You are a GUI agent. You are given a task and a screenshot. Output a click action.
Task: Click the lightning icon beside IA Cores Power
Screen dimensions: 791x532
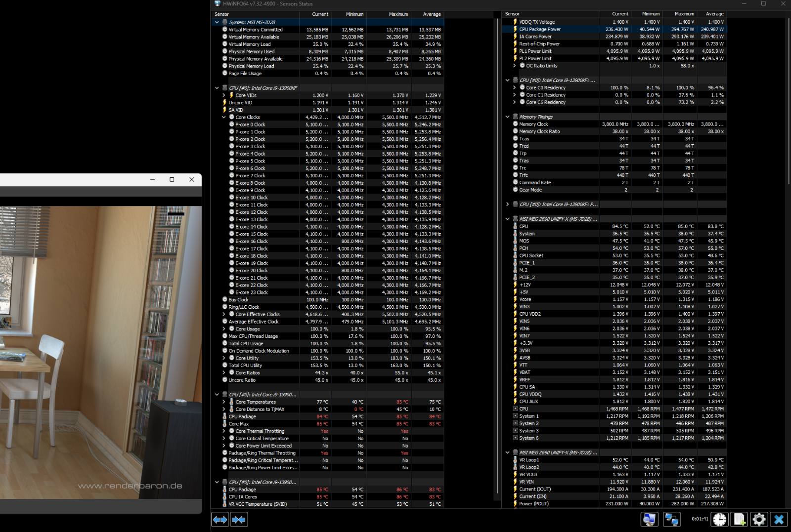515,36
